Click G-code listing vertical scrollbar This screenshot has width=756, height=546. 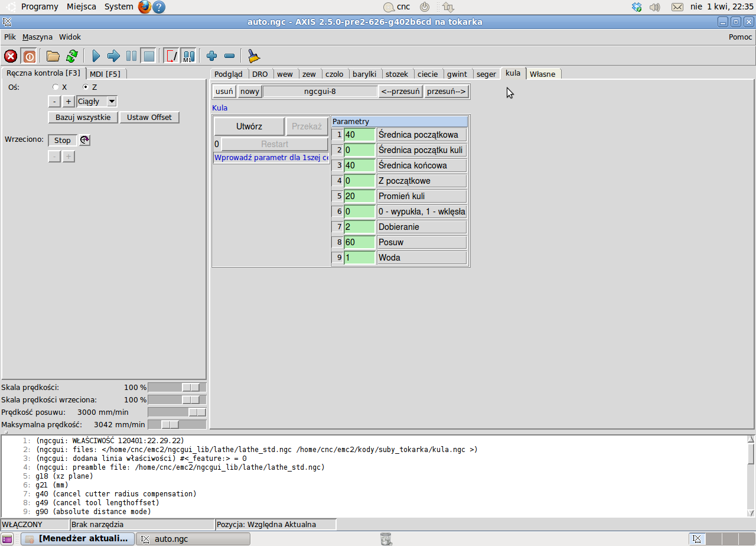click(x=751, y=476)
